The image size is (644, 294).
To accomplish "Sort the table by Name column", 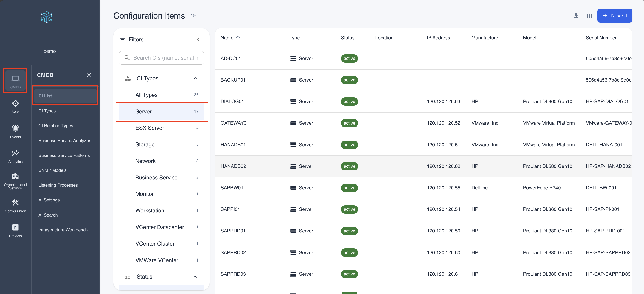I will point(230,38).
